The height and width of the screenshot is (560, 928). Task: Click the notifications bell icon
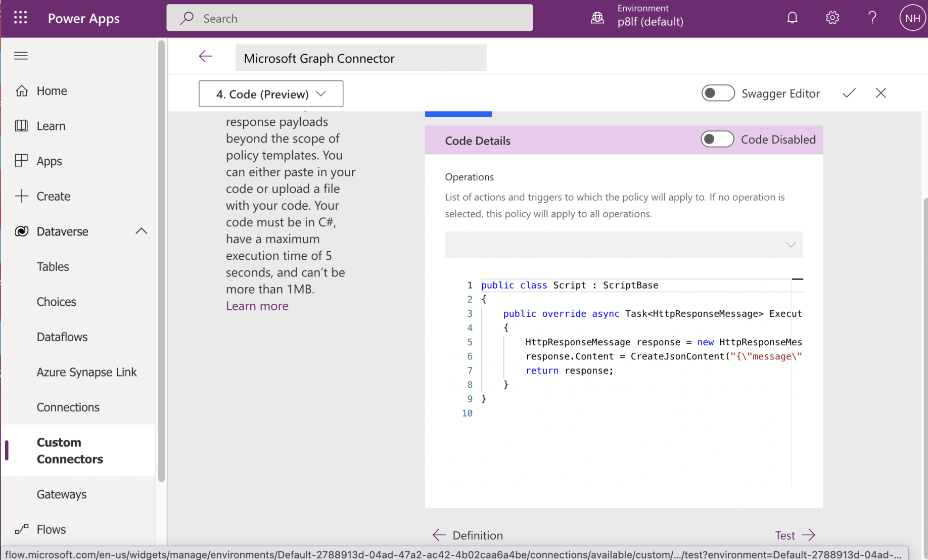click(x=792, y=18)
